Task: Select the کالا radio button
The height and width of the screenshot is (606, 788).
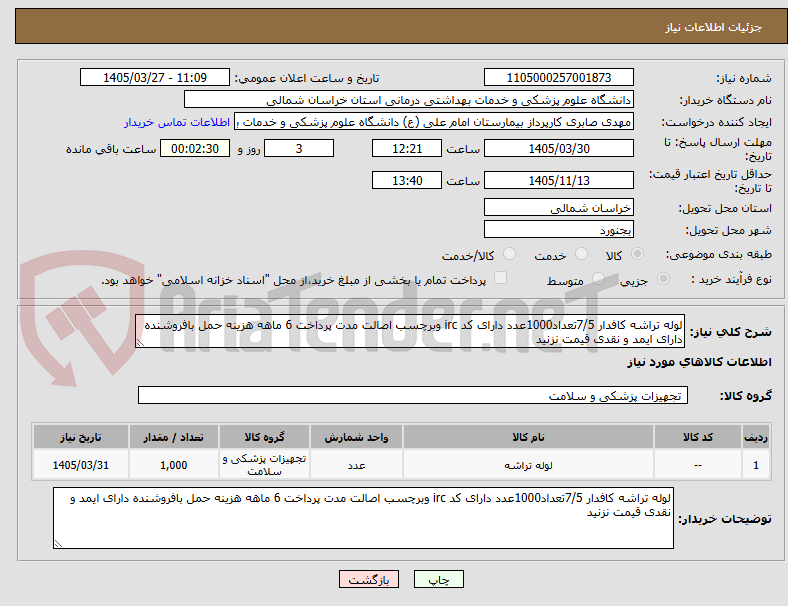Action: pos(637,254)
